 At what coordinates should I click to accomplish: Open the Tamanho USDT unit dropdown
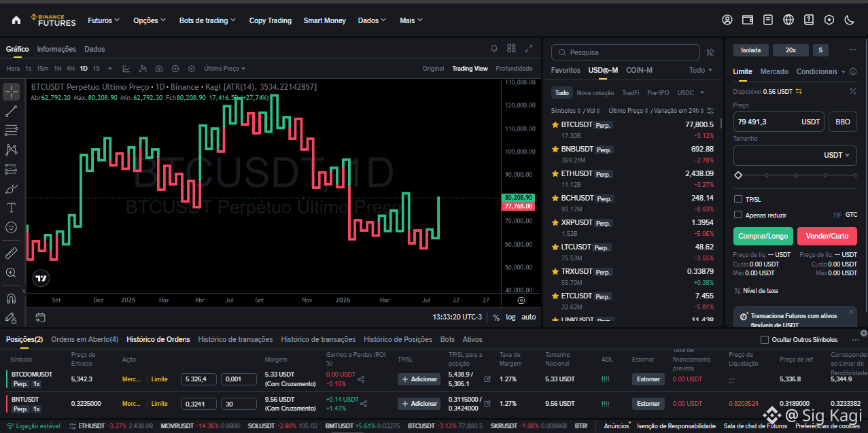tap(837, 155)
